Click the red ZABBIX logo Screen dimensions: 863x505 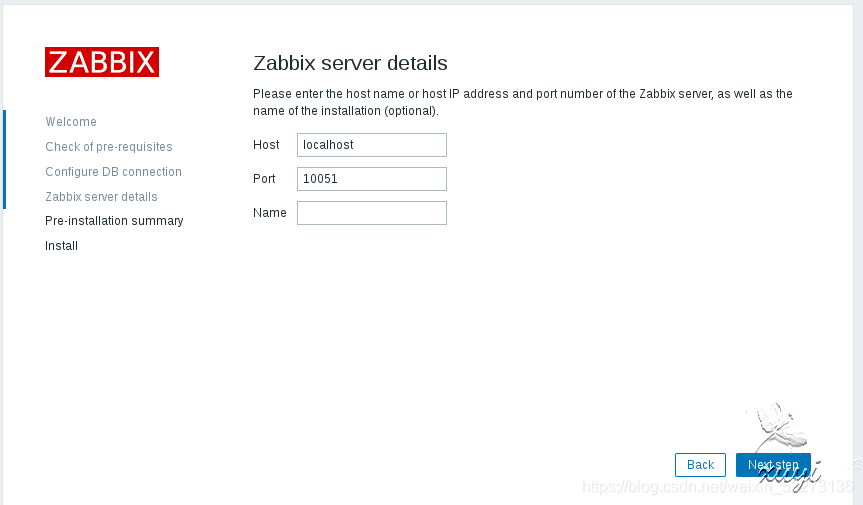pyautogui.click(x=102, y=62)
